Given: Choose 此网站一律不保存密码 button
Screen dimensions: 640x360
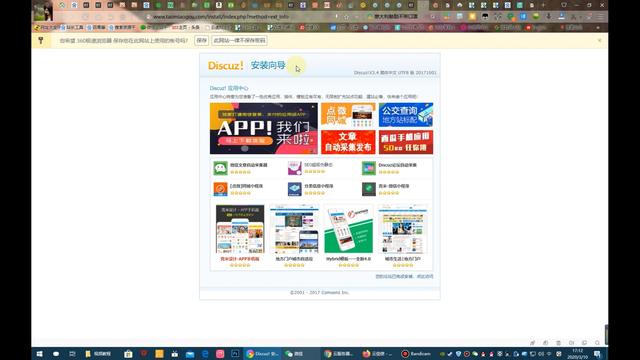Looking at the screenshot, I should click(240, 40).
